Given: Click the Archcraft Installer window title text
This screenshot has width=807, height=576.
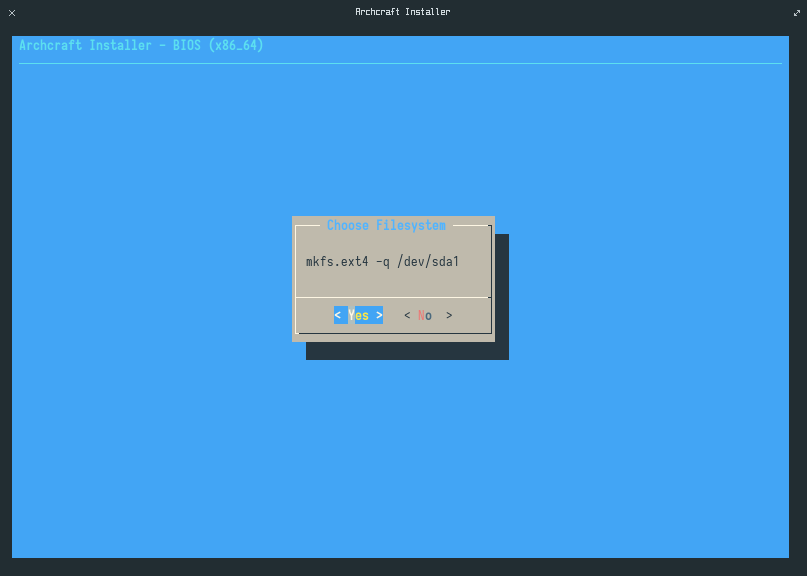Looking at the screenshot, I should tap(403, 11).
